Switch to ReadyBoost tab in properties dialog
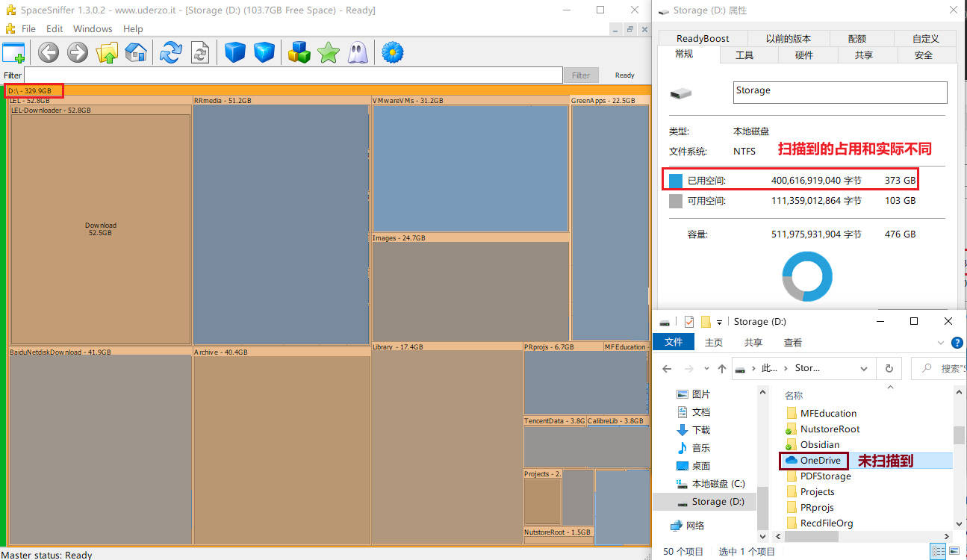The width and height of the screenshot is (967, 560). coord(703,38)
